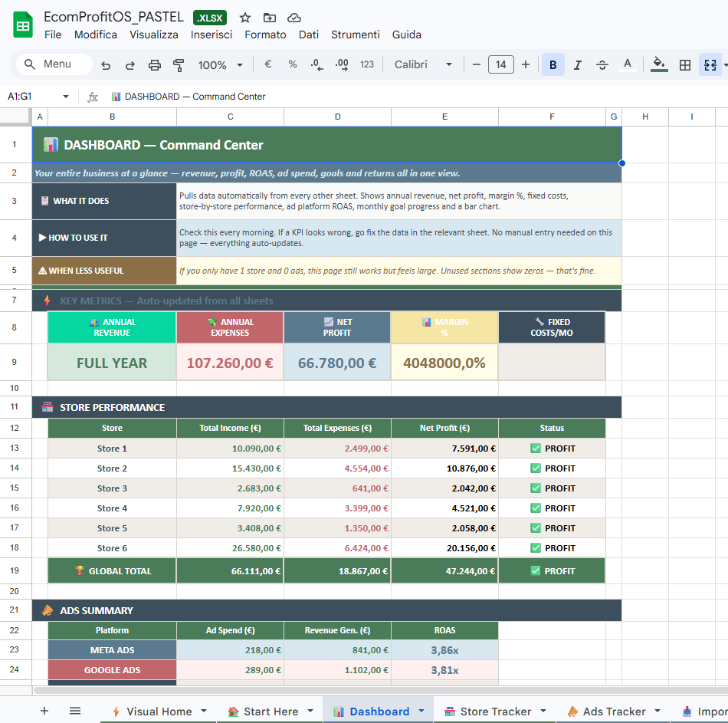This screenshot has height=723, width=728.
Task: Click the move to folder icon
Action: point(270,18)
